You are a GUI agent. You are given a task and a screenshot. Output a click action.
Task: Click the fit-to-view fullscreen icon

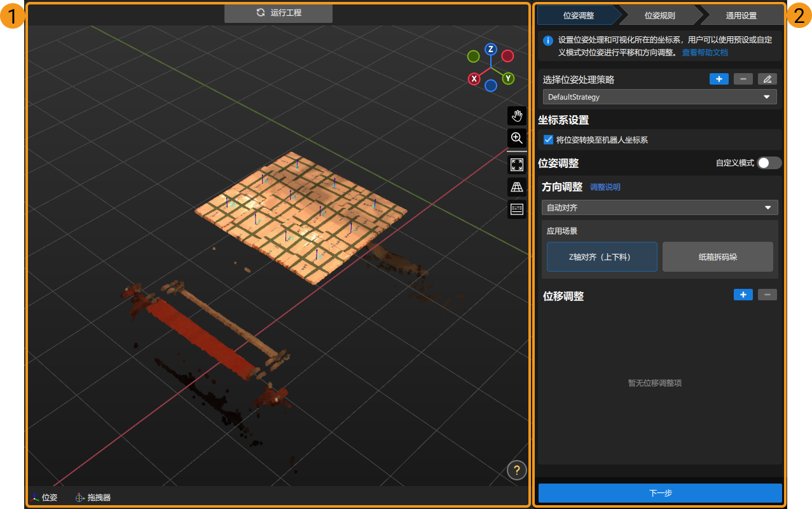tap(517, 165)
